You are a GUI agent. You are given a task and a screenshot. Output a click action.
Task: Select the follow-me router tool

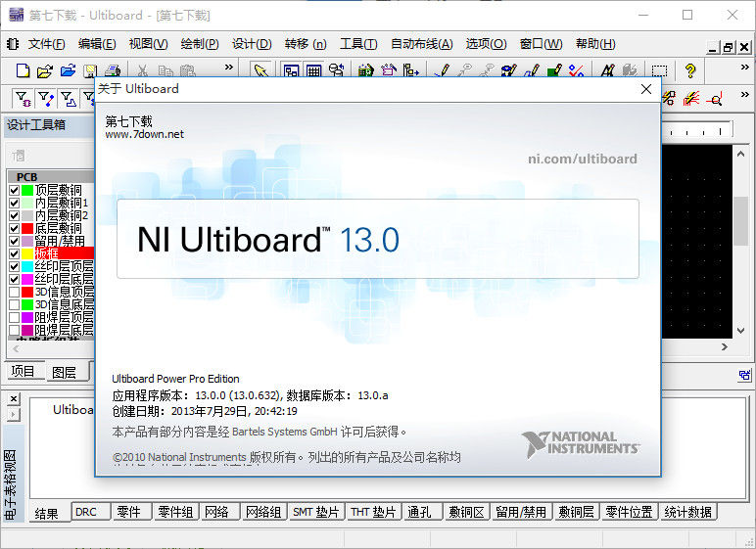464,70
